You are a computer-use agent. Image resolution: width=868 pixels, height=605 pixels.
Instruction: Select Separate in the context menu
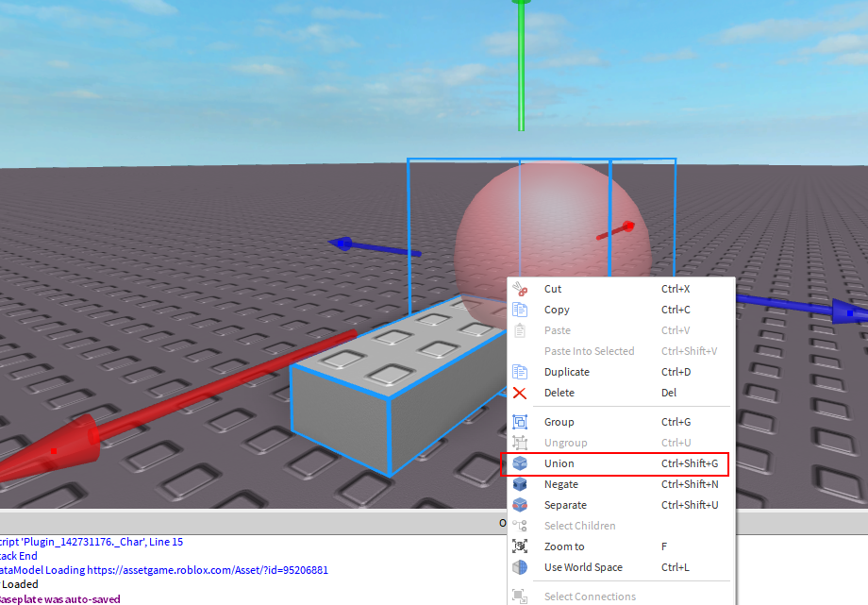click(x=621, y=505)
